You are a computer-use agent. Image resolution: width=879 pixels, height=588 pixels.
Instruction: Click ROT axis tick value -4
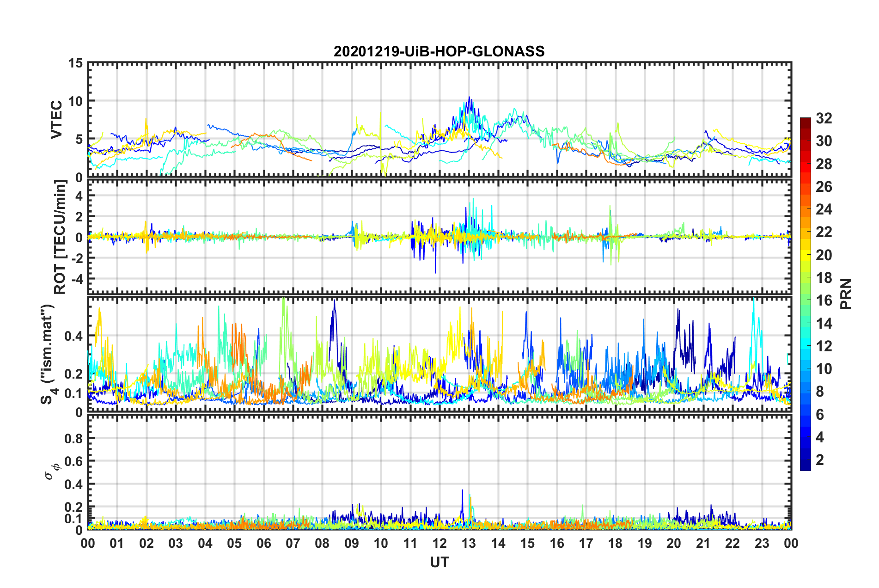[x=77, y=279]
